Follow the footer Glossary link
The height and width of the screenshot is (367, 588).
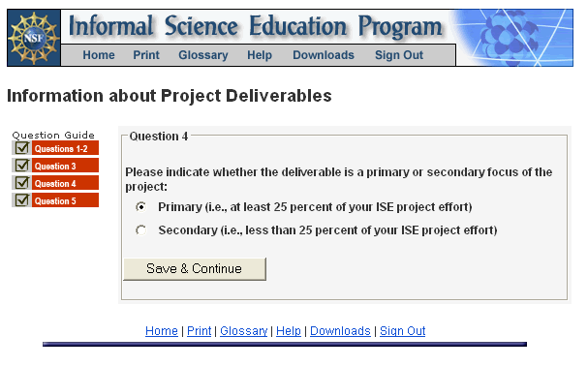tap(244, 331)
